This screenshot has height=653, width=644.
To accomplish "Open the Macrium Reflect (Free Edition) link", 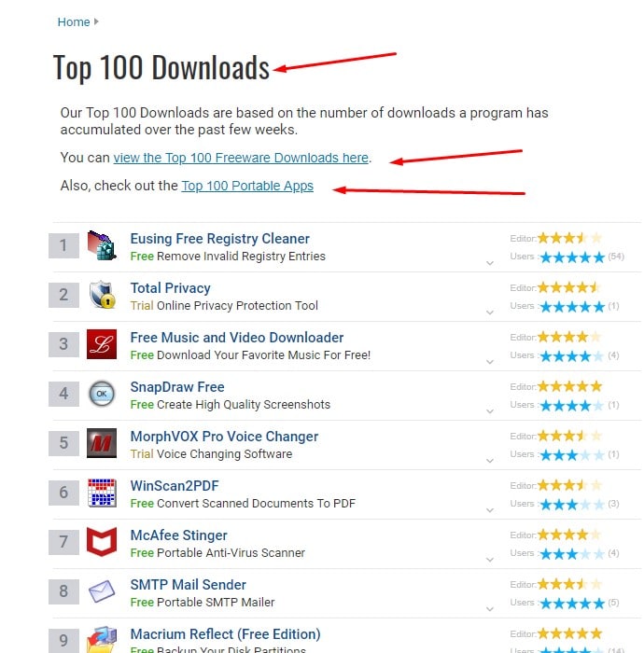I will (x=225, y=634).
